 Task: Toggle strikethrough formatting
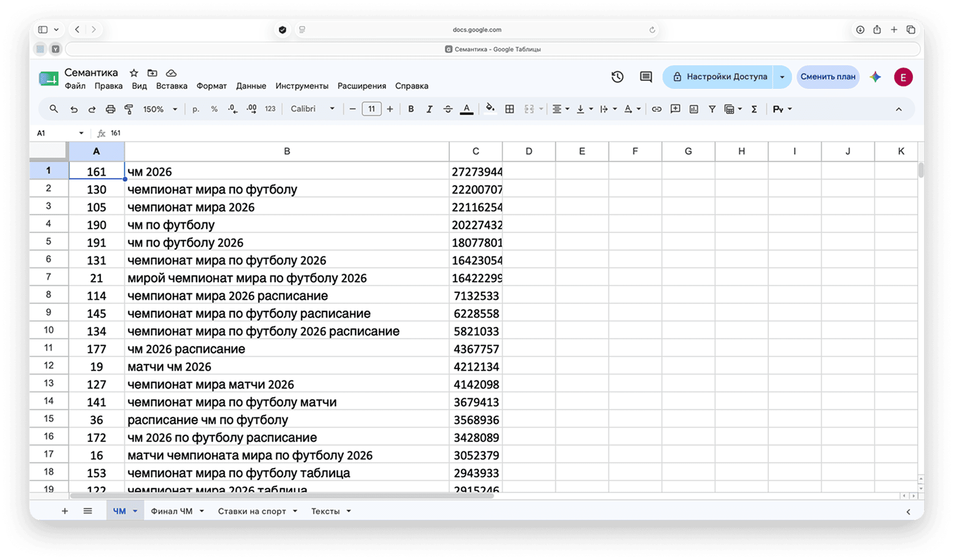pyautogui.click(x=448, y=109)
